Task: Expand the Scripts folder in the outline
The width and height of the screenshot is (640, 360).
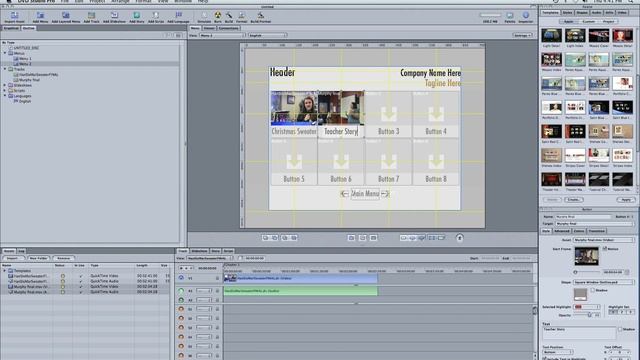Action: [x=5, y=91]
